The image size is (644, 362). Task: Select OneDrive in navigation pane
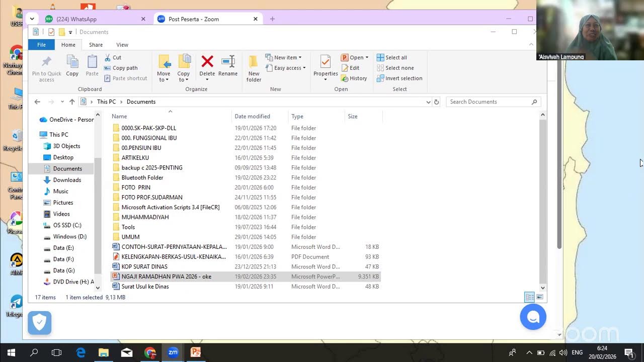(x=66, y=120)
